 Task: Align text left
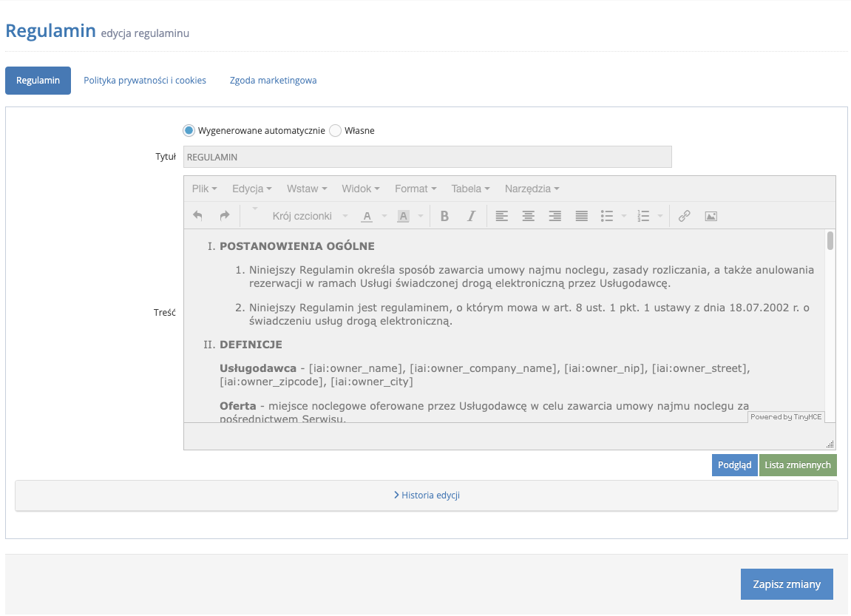pyautogui.click(x=502, y=216)
